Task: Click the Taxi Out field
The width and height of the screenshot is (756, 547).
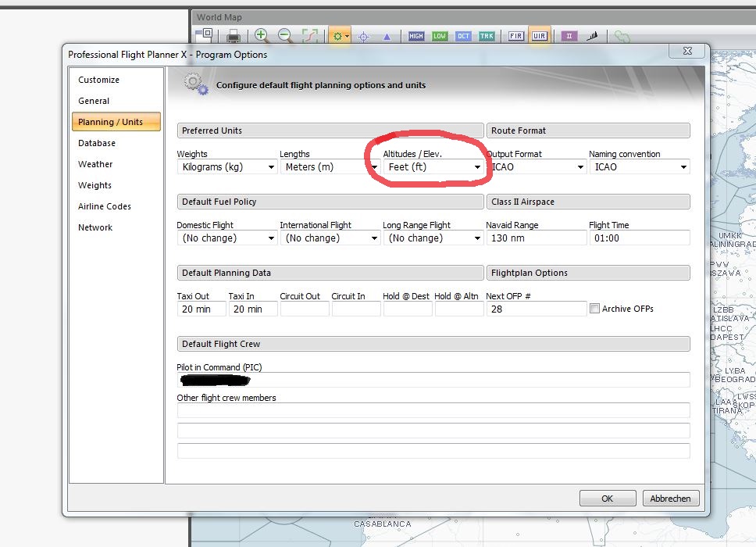Action: pyautogui.click(x=201, y=309)
